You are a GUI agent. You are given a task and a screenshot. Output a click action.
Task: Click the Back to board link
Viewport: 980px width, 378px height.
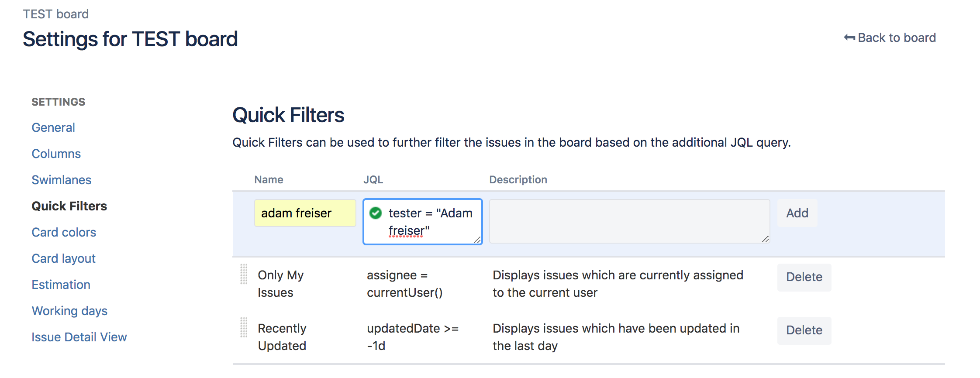896,38
